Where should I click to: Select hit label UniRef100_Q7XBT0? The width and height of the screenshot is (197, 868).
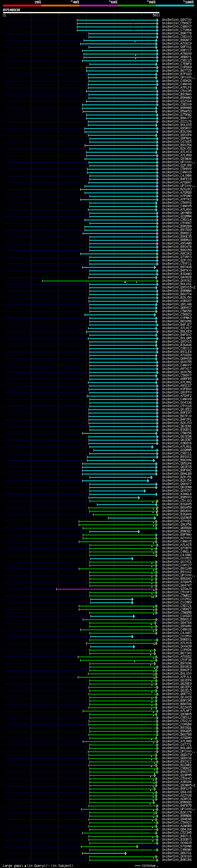click(x=176, y=548)
